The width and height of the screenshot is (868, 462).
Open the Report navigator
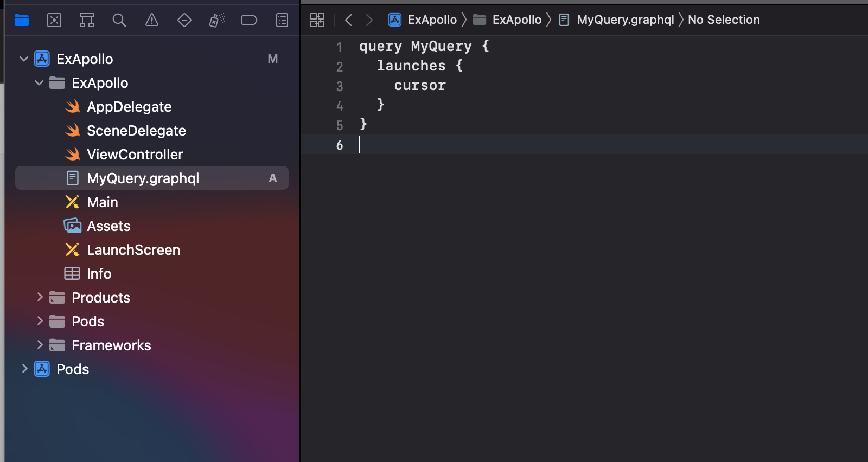[x=282, y=21]
